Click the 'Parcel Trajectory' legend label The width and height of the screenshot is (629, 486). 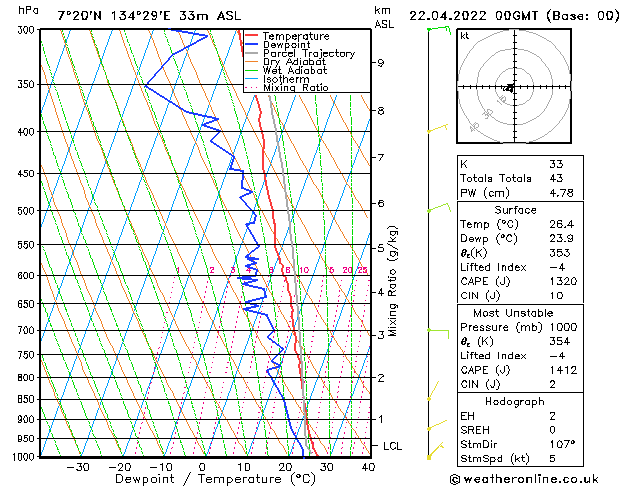pyautogui.click(x=309, y=53)
